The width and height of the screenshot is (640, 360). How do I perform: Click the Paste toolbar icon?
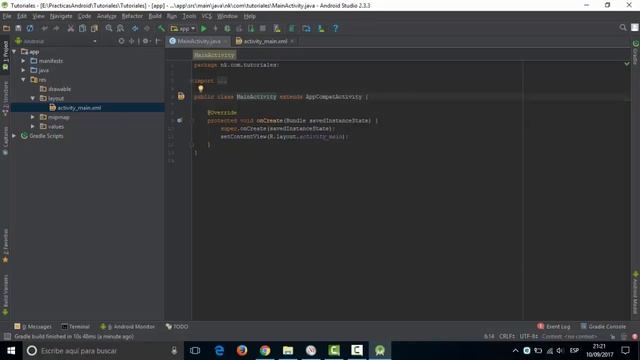coord(94,29)
